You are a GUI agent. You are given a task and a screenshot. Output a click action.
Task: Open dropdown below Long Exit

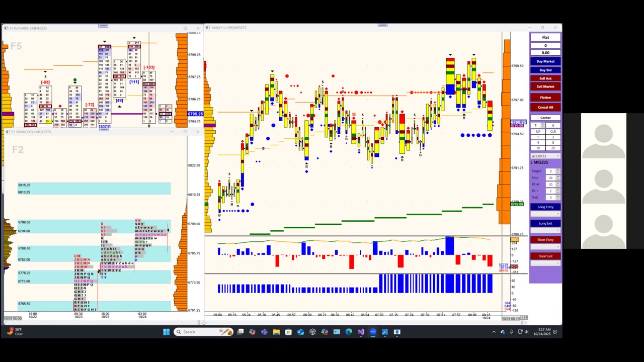pos(545,230)
